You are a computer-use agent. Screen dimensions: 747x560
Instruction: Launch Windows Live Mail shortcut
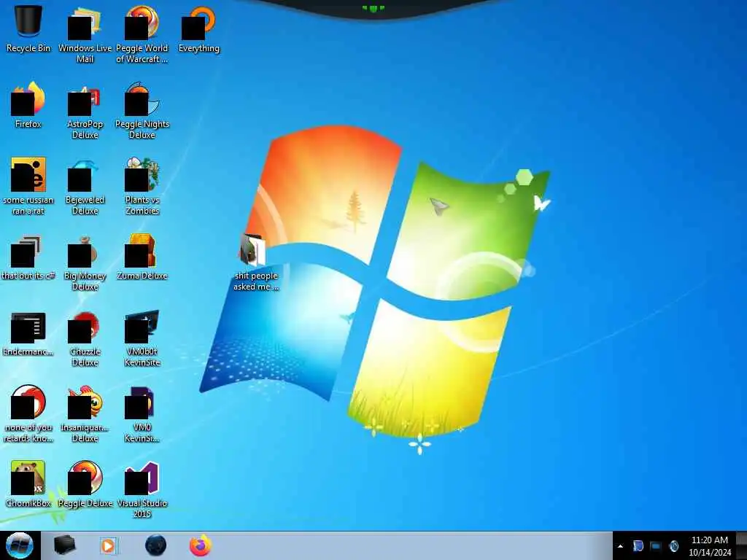pyautogui.click(x=85, y=34)
